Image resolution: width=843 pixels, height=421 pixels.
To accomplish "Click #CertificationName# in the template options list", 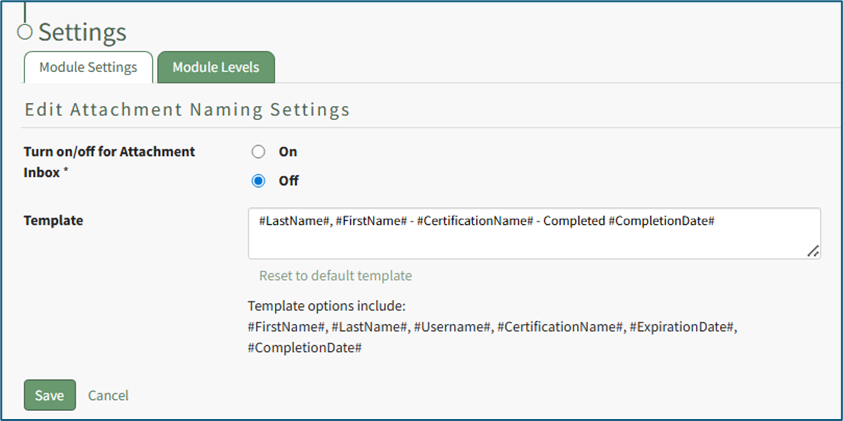I will (560, 326).
